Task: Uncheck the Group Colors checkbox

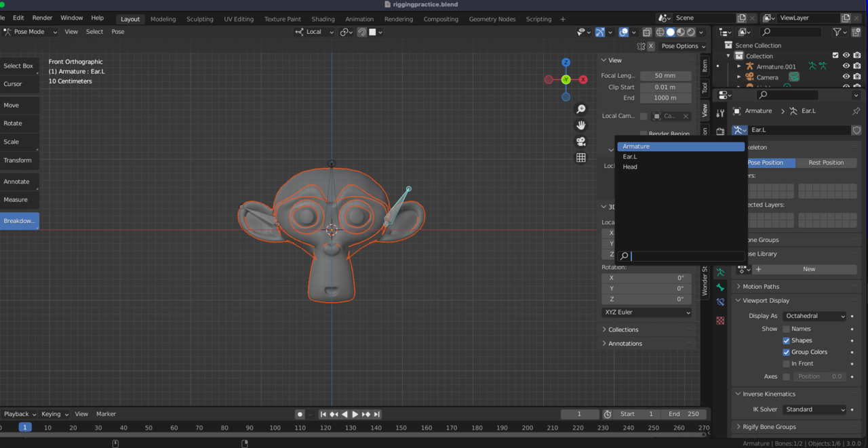Action: click(x=786, y=352)
